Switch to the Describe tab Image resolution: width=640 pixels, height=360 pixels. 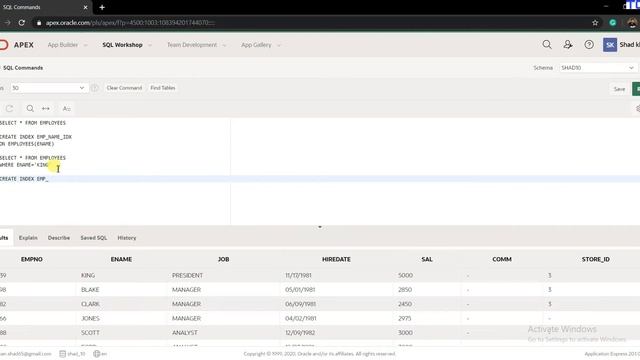[x=59, y=238]
